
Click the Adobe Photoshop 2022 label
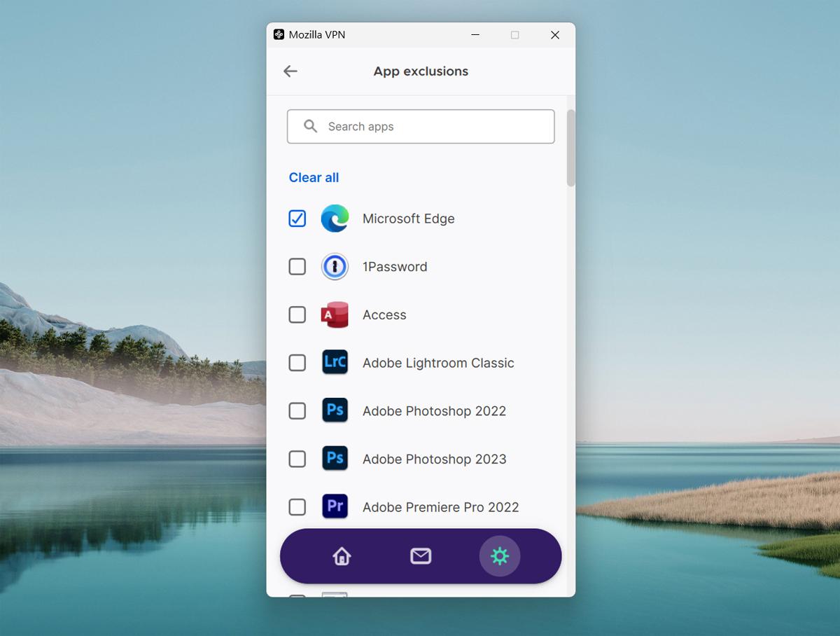click(434, 411)
